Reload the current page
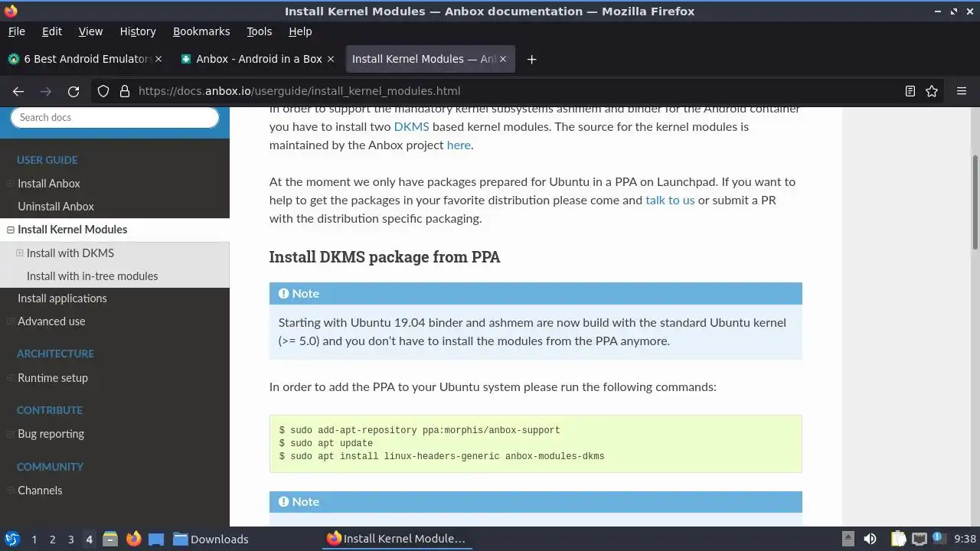980x551 pixels. tap(73, 91)
